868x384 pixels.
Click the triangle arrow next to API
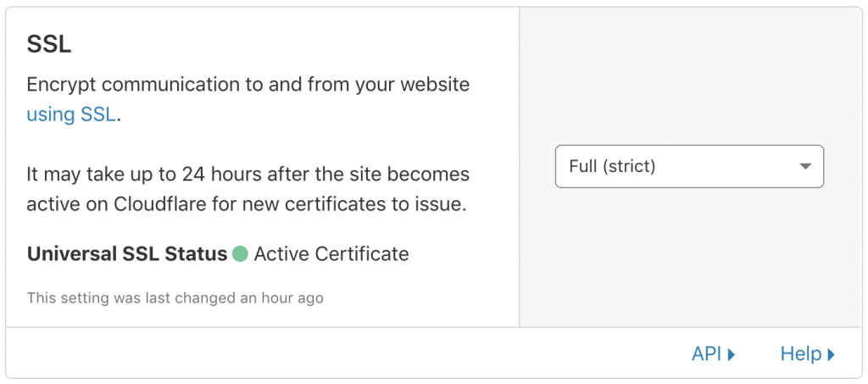click(732, 354)
